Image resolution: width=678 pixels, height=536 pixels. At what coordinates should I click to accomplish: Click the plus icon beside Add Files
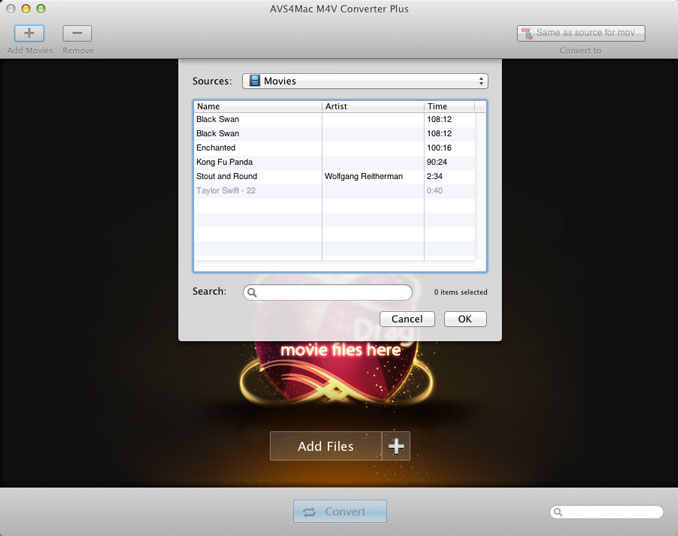[396, 446]
